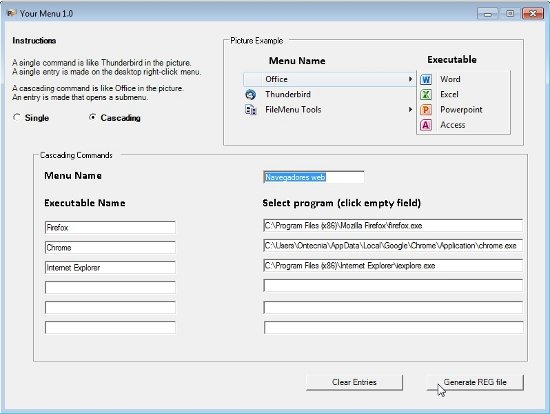Screen dimensions: 550x414
Task: Click the Access icon in the example
Action: pyautogui.click(x=426, y=125)
